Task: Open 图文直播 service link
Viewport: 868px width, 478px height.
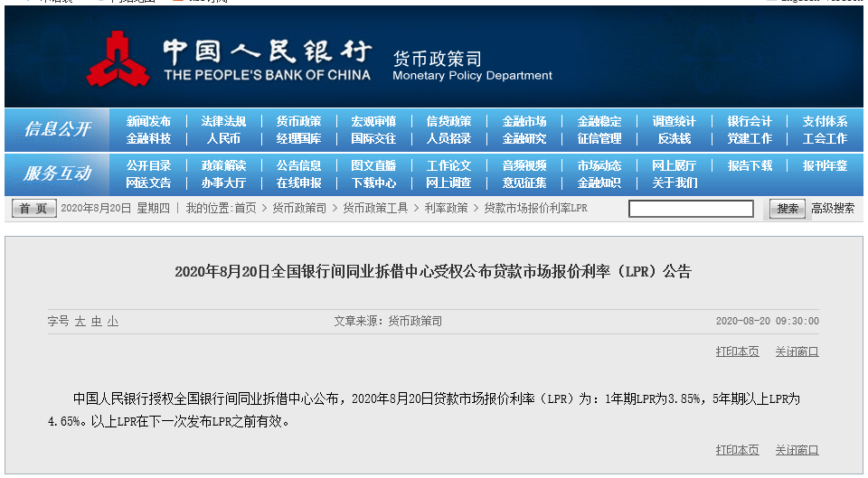Action: point(373,165)
